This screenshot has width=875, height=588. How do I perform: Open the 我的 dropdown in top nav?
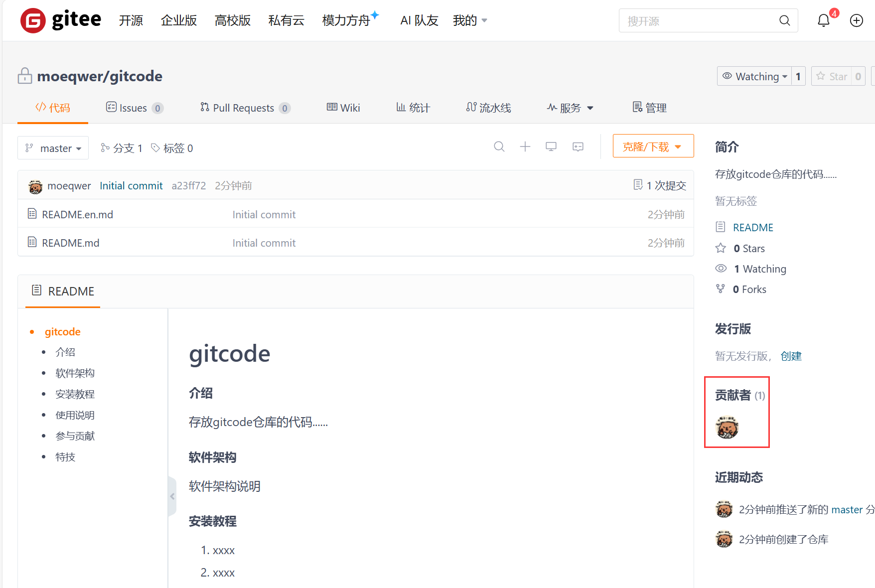[470, 20]
